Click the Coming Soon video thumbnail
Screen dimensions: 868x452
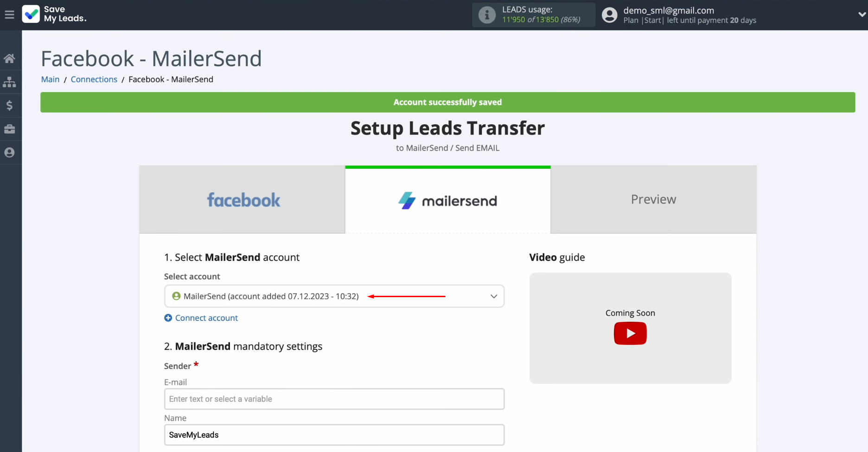630,328
